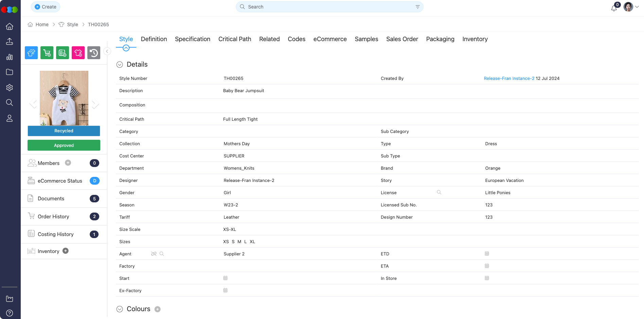Click the baby jumpsuit product thumbnail
The image size is (644, 319).
64,98
